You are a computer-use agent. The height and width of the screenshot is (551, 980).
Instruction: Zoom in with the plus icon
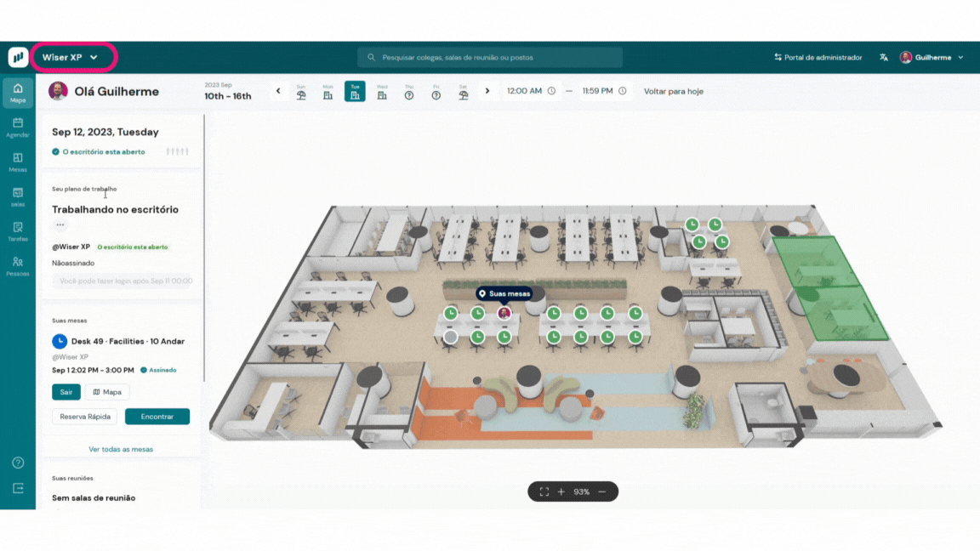pyautogui.click(x=561, y=492)
